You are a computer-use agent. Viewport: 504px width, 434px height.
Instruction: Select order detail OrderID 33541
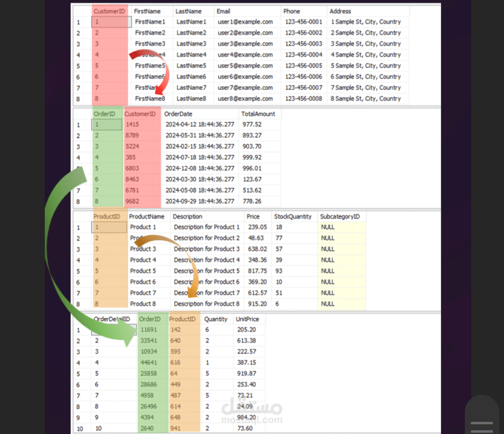[x=149, y=341]
